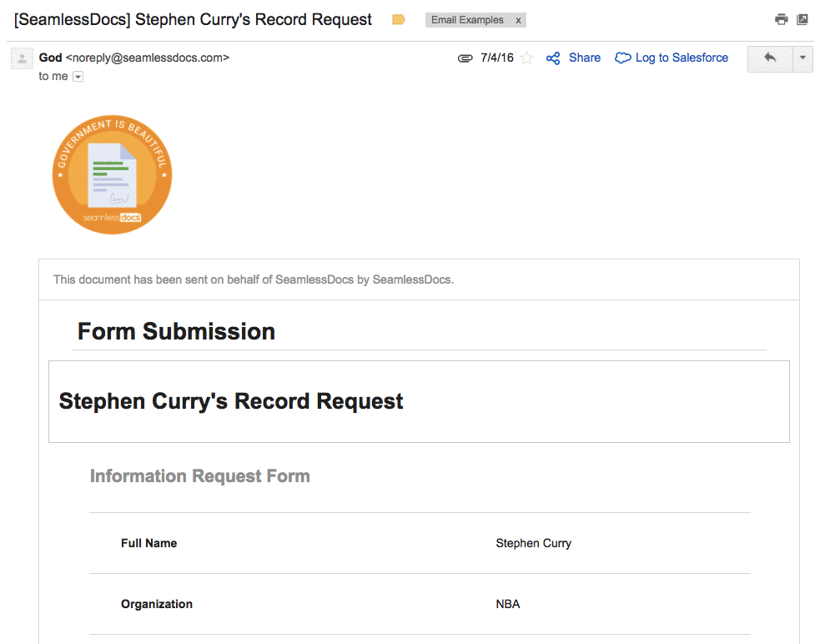Click the 'NBA' value
This screenshot has height=644, width=830.
pyautogui.click(x=508, y=604)
